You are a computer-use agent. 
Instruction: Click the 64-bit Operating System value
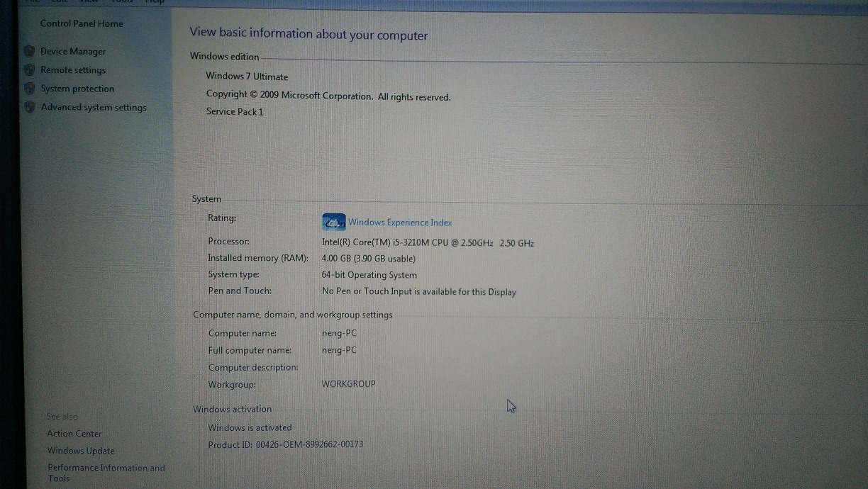pyautogui.click(x=369, y=275)
